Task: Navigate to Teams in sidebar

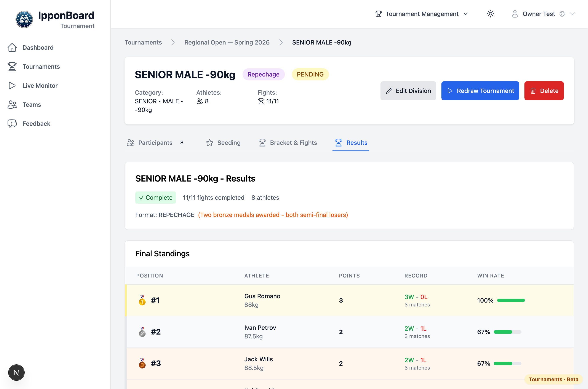Action: click(x=32, y=105)
